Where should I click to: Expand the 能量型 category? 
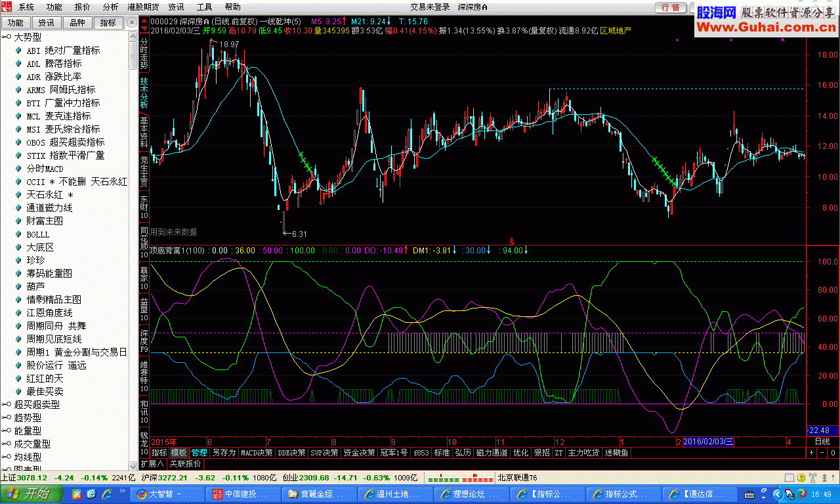(7, 431)
